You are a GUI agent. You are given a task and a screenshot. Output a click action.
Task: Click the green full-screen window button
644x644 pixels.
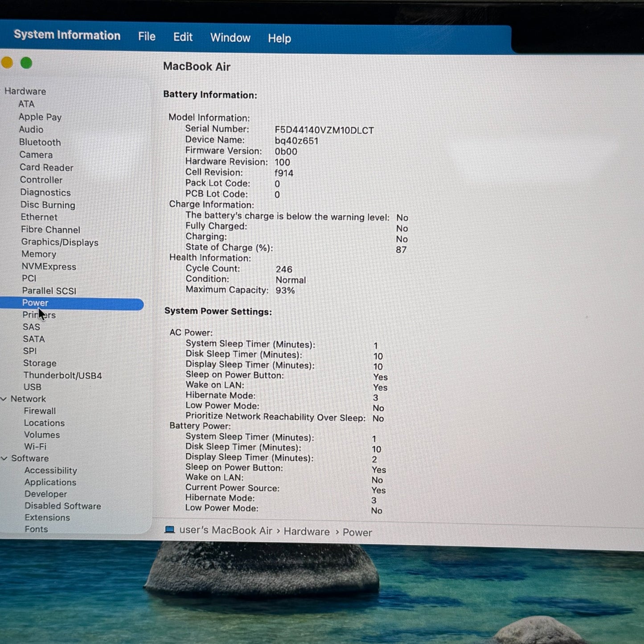[26, 63]
